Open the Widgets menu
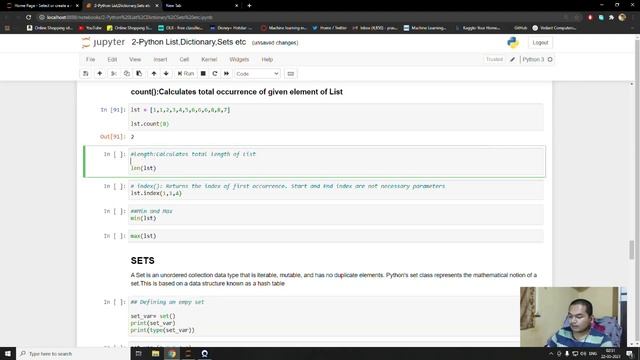The width and height of the screenshot is (640, 360). [239, 60]
